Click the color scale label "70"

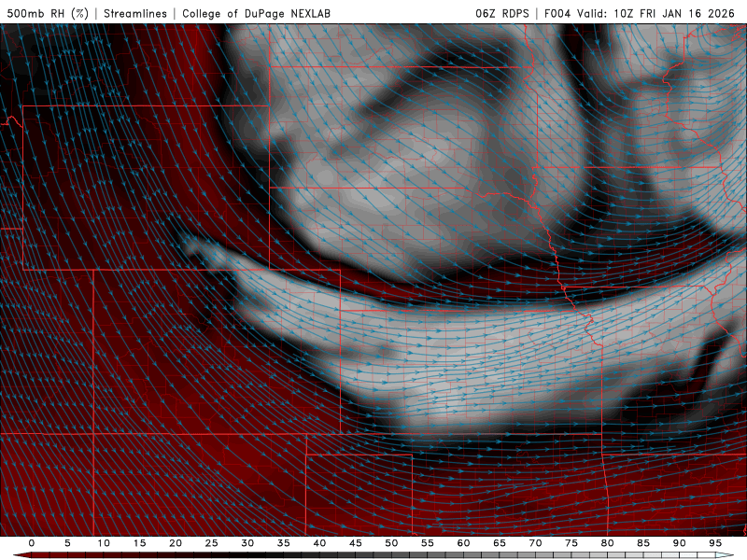pyautogui.click(x=535, y=543)
